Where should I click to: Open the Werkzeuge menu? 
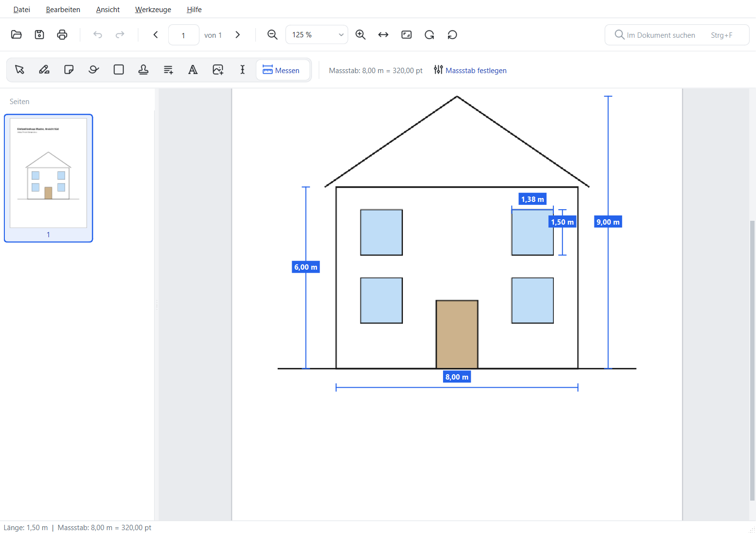(153, 10)
